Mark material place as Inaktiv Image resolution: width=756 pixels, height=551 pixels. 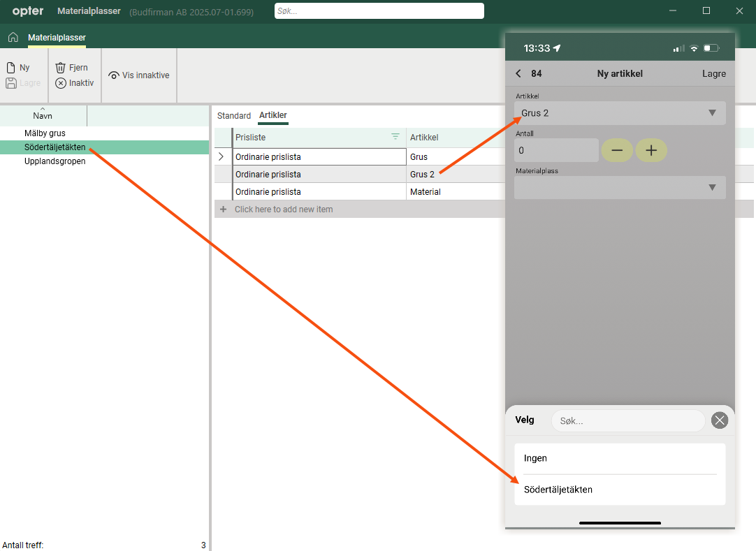74,83
